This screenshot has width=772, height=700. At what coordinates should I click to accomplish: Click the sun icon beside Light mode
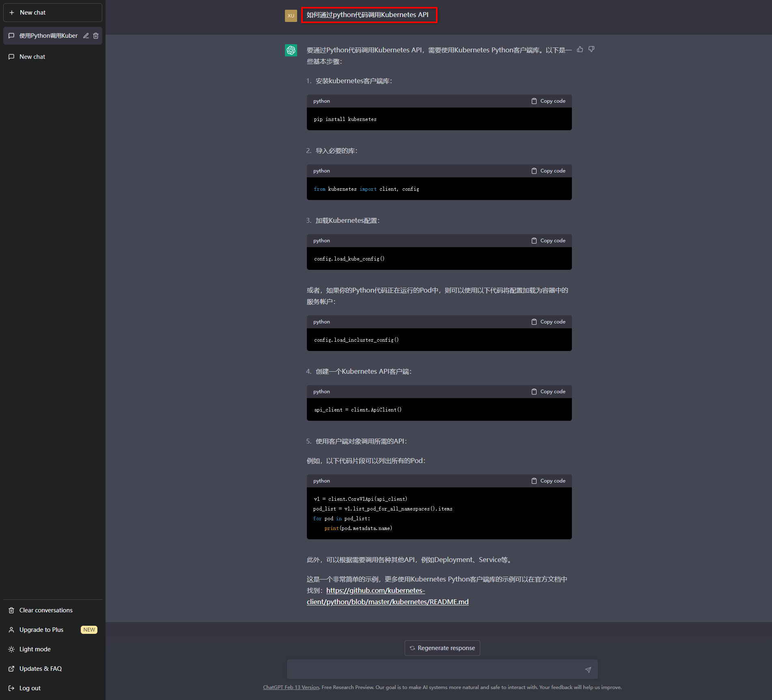[x=11, y=649]
